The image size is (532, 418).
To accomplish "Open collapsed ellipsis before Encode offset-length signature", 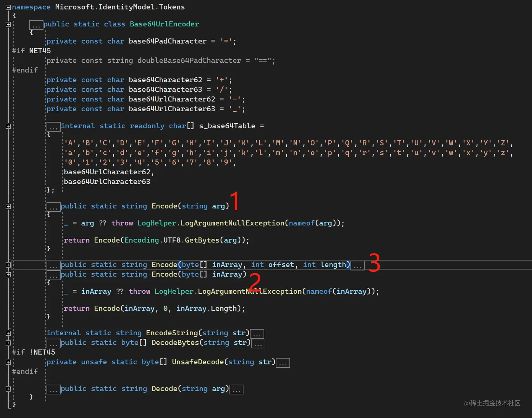I will pyautogui.click(x=53, y=266).
